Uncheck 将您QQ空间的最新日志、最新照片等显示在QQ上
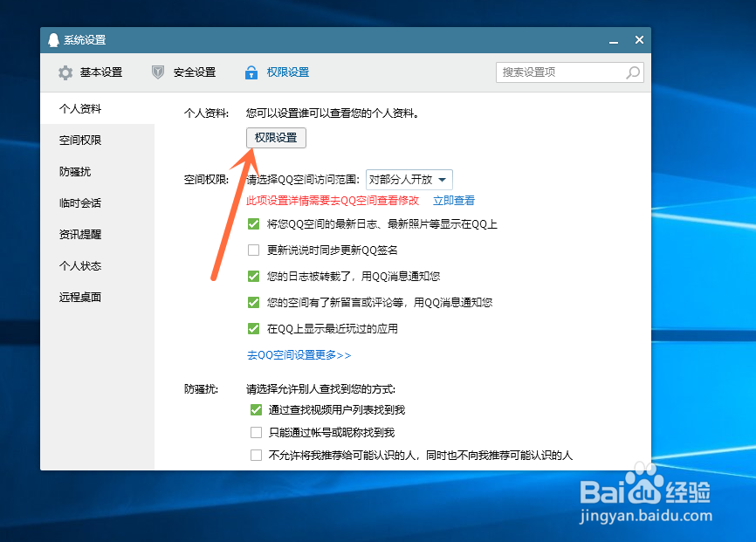This screenshot has height=542, width=756. click(256, 224)
